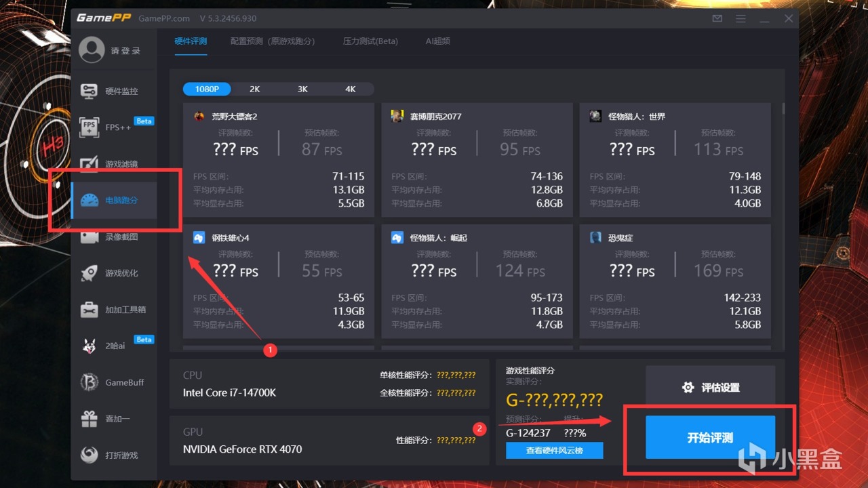Click the 恐鬼症 game icon
The height and width of the screenshot is (488, 868).
point(595,238)
